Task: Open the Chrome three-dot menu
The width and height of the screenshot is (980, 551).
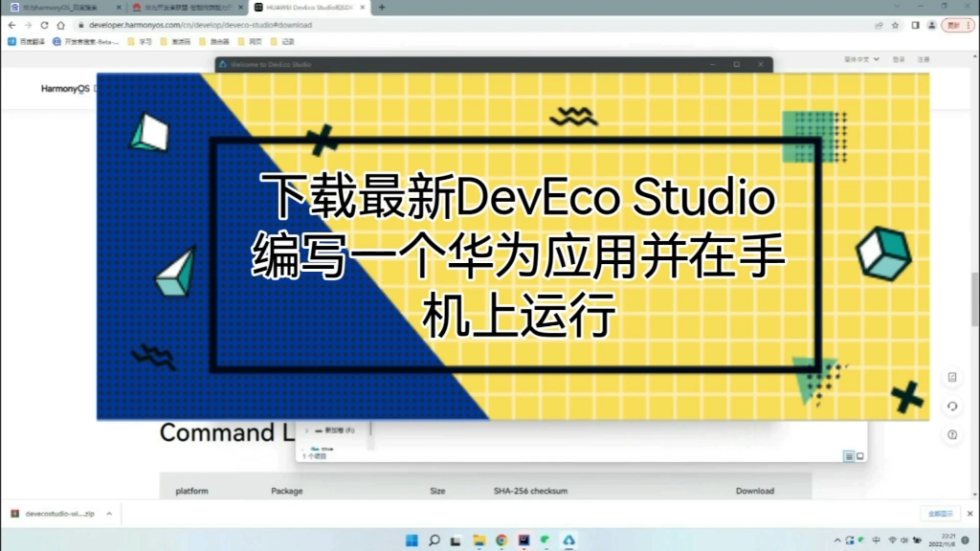Action: click(969, 25)
